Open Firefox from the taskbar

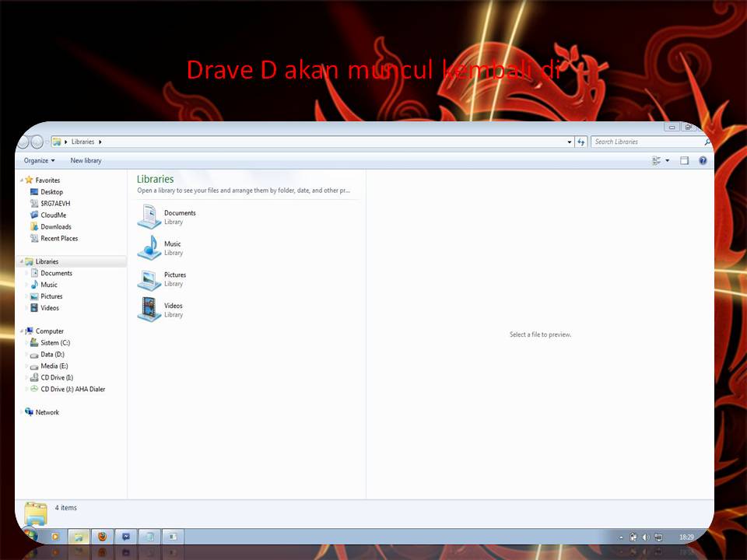(x=102, y=537)
